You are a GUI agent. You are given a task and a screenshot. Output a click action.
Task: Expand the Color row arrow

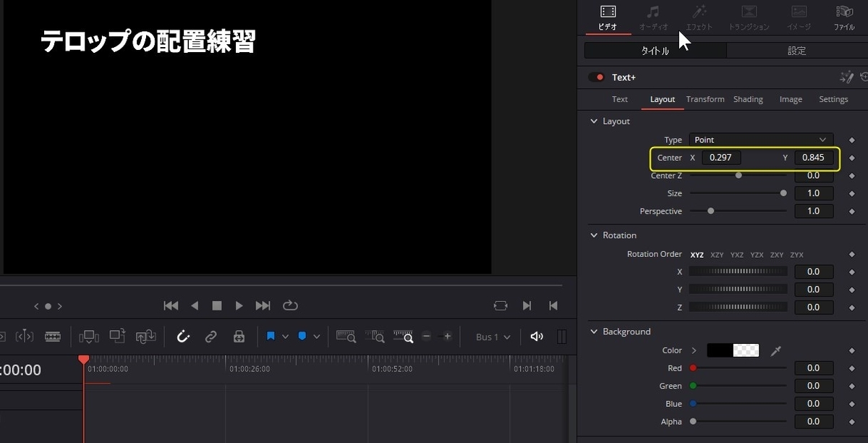[694, 350]
